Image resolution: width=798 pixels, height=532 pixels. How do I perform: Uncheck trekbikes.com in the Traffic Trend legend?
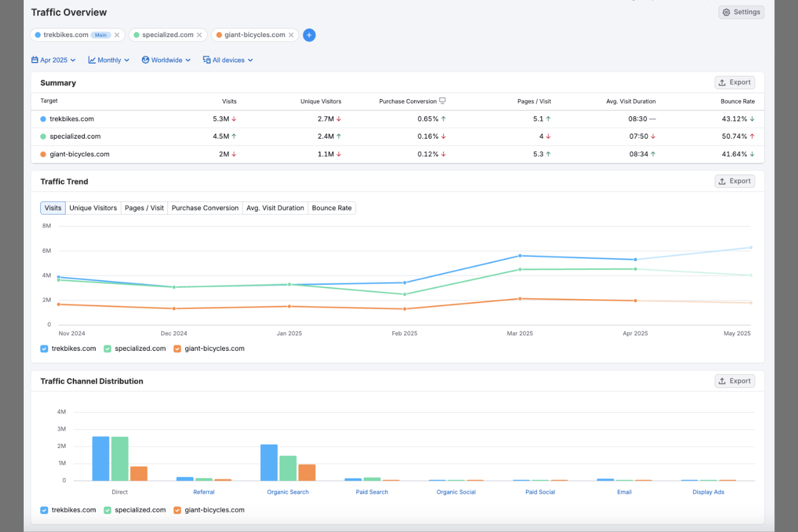[x=44, y=349]
